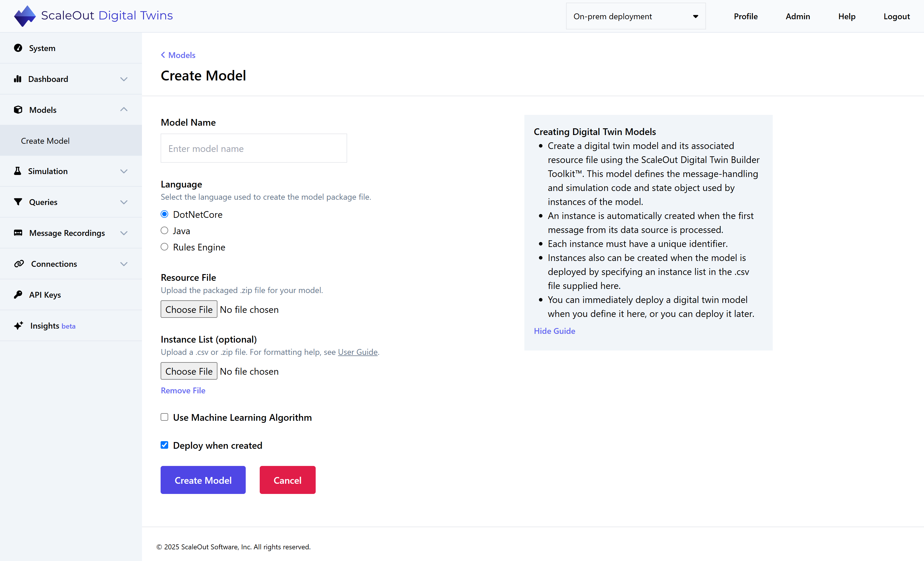Click the ScaleOut Digital Twins title text

[x=107, y=16]
